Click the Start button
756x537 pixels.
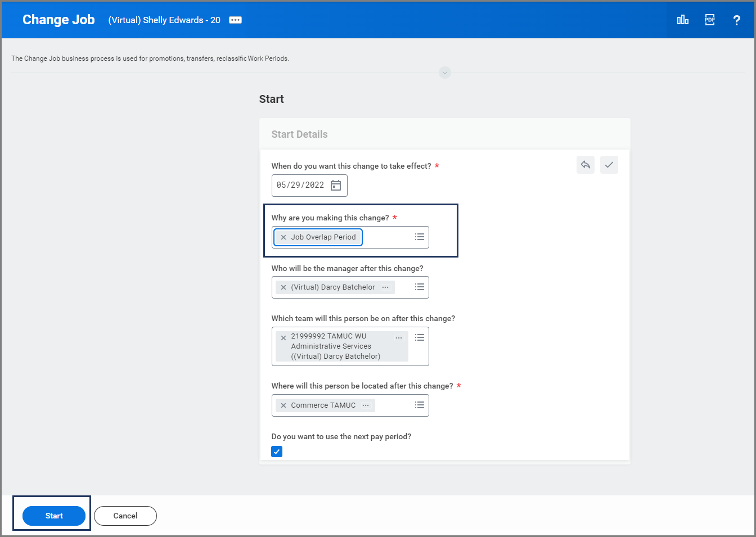54,516
